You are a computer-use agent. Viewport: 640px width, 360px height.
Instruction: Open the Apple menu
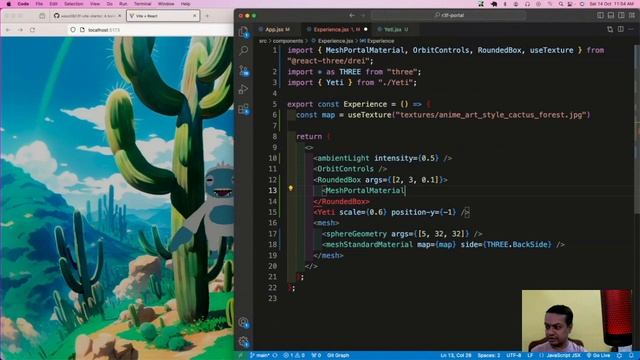pos(9,4)
